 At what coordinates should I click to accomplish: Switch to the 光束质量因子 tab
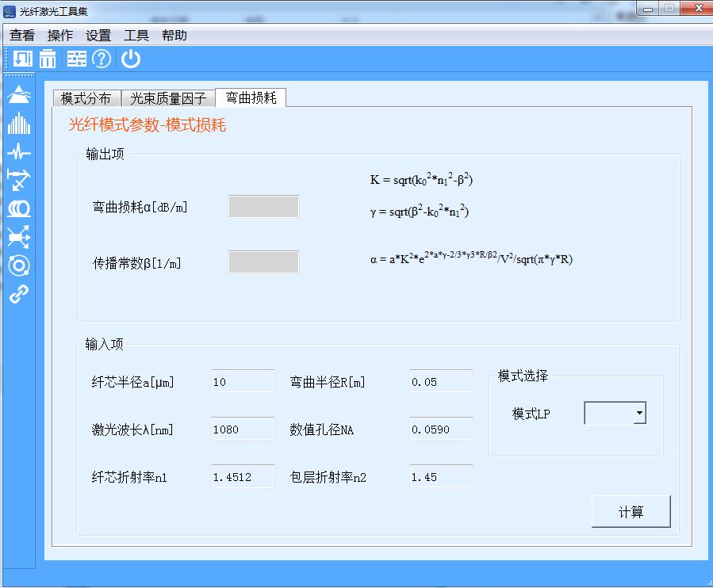point(168,98)
